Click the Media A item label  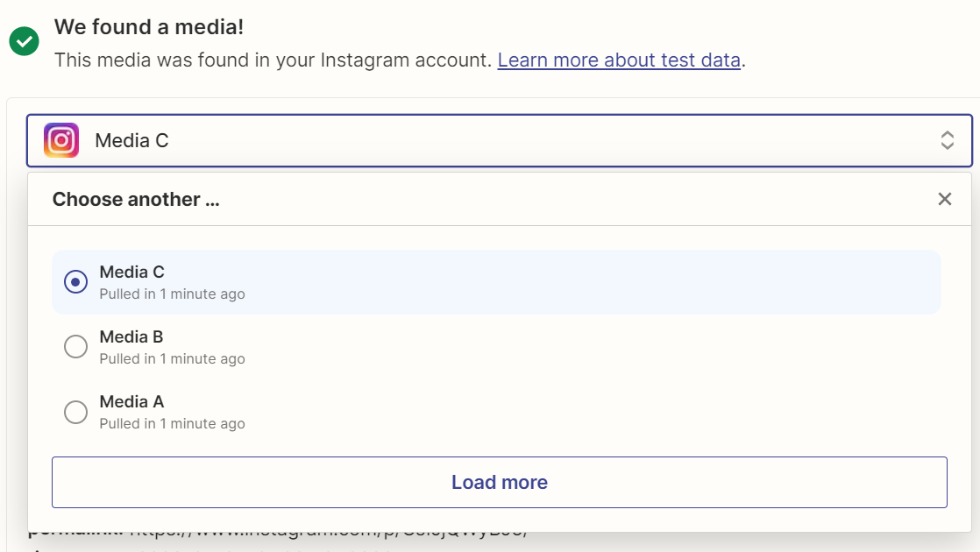(131, 401)
